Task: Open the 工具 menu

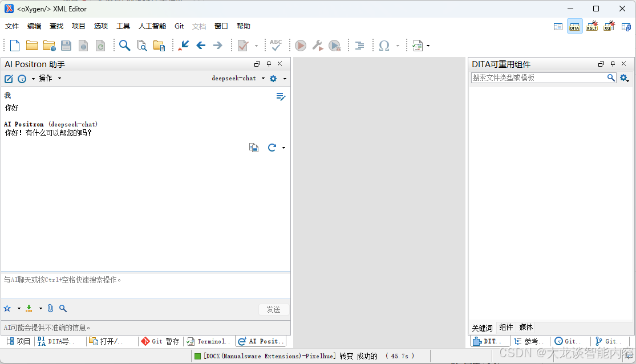Action: (123, 26)
